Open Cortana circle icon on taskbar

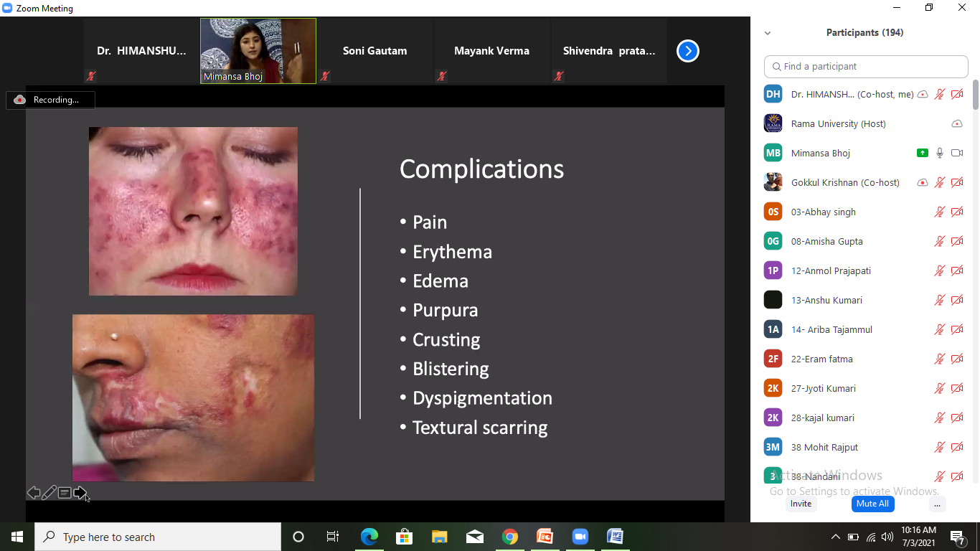pos(298,537)
